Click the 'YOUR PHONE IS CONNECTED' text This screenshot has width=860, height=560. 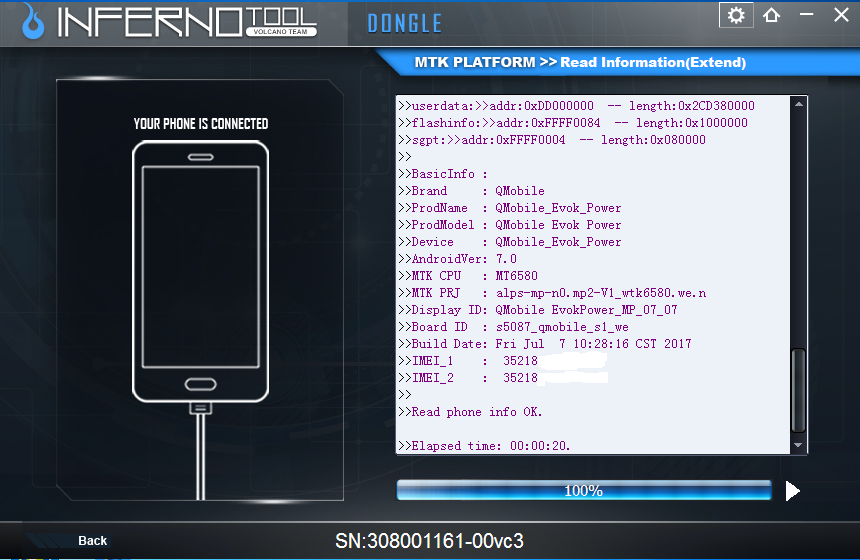tap(201, 124)
